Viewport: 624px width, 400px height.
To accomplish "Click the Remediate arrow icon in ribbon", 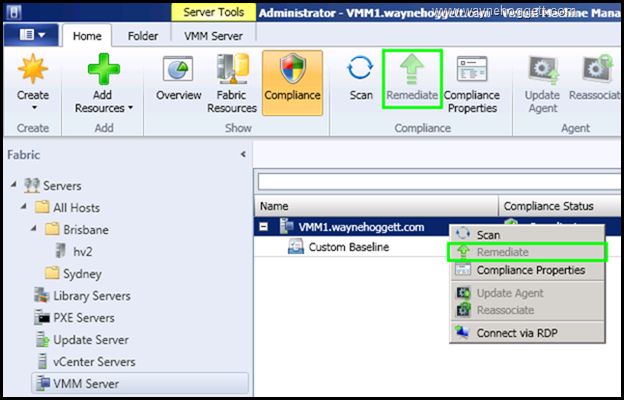I will pos(412,70).
